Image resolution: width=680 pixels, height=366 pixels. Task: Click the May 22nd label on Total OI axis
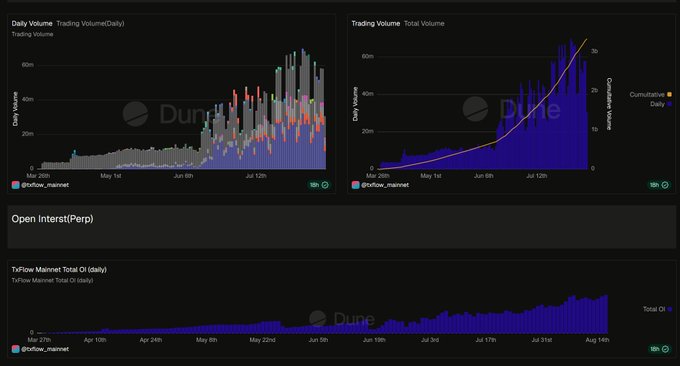(x=262, y=340)
